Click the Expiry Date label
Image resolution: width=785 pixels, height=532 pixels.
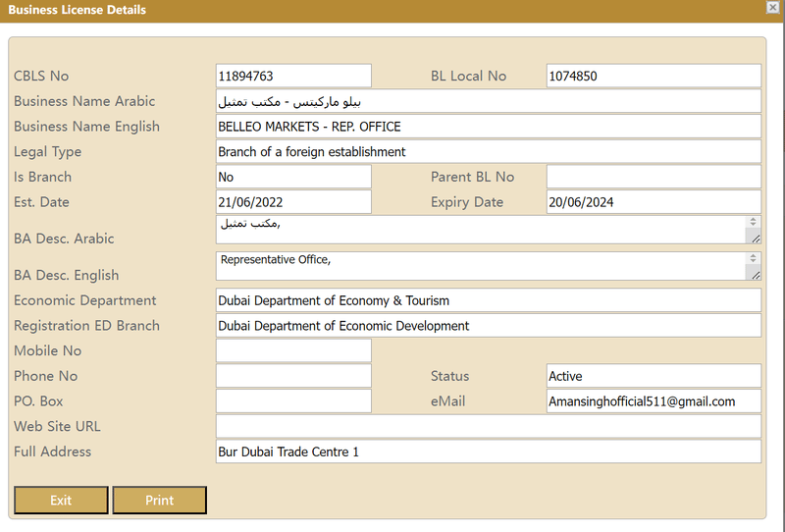[x=467, y=202]
